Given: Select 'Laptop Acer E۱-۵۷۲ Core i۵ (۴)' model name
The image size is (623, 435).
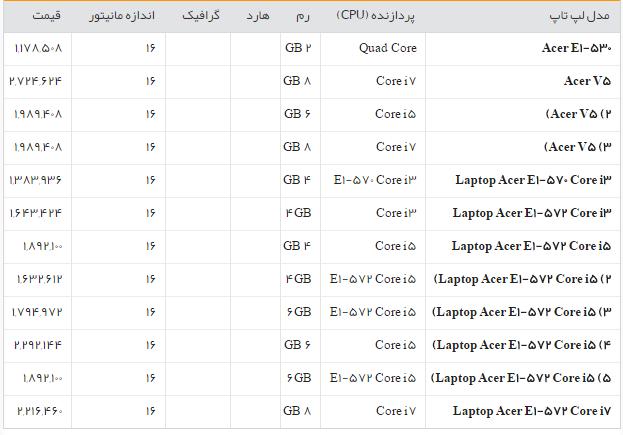Looking at the screenshot, I should (x=522, y=345).
